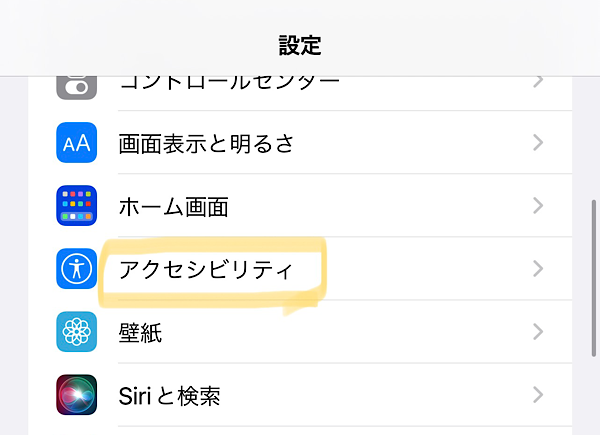Tap the Home Screen grid icon

click(77, 206)
